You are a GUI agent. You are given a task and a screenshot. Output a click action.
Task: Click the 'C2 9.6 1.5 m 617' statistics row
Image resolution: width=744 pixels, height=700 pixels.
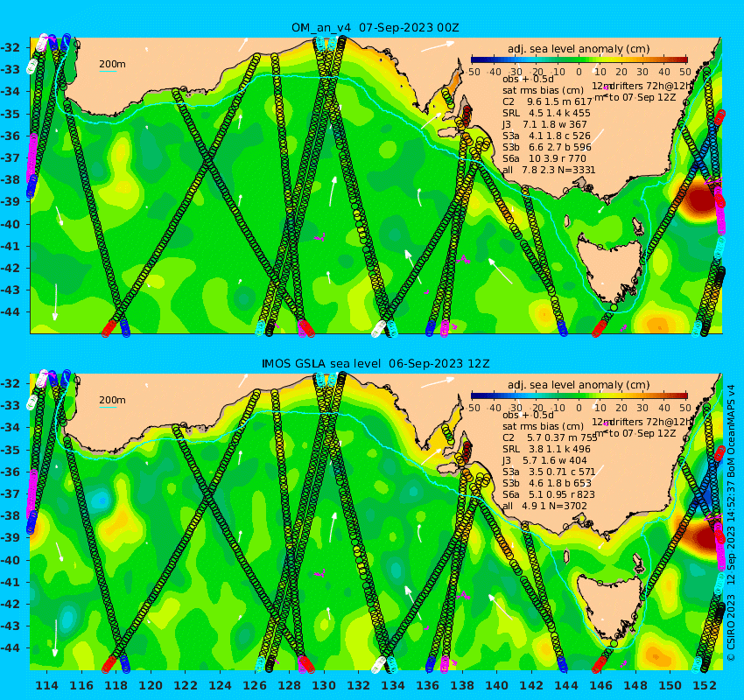click(547, 101)
